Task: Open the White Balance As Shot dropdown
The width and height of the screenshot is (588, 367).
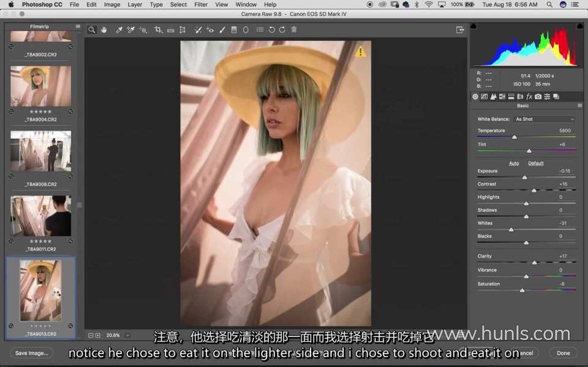Action: [545, 119]
